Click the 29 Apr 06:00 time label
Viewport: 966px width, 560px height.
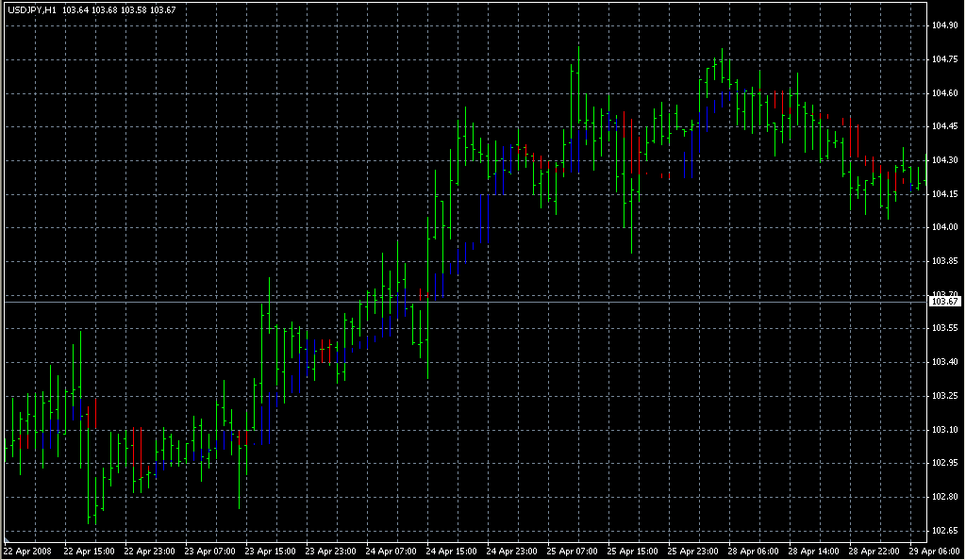934,551
